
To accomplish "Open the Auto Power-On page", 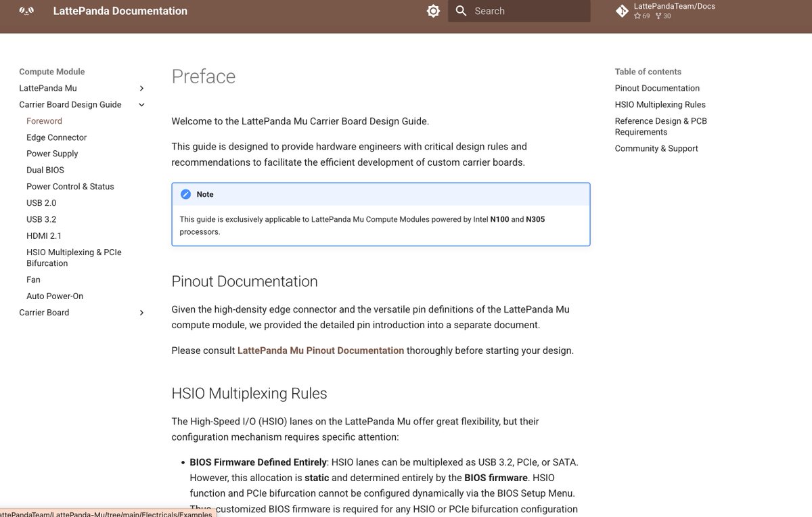I will click(x=55, y=296).
